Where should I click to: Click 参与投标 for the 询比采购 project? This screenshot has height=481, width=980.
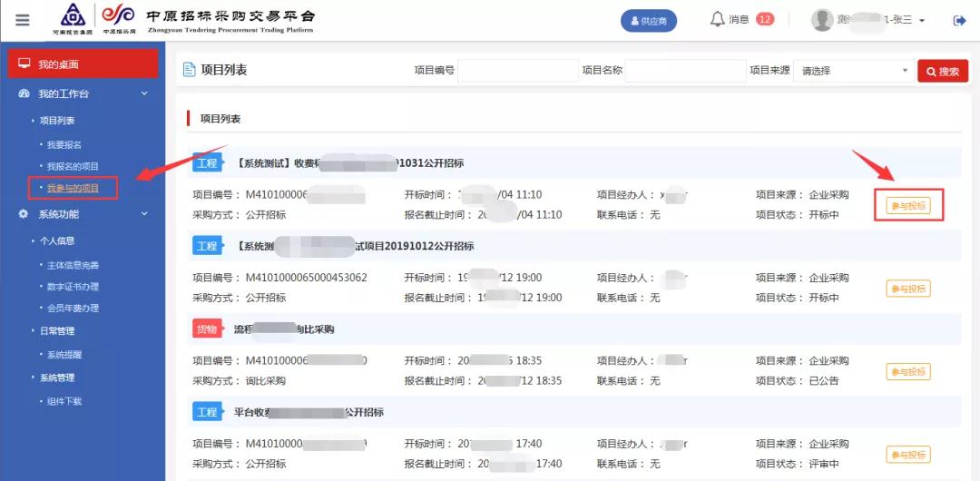908,371
